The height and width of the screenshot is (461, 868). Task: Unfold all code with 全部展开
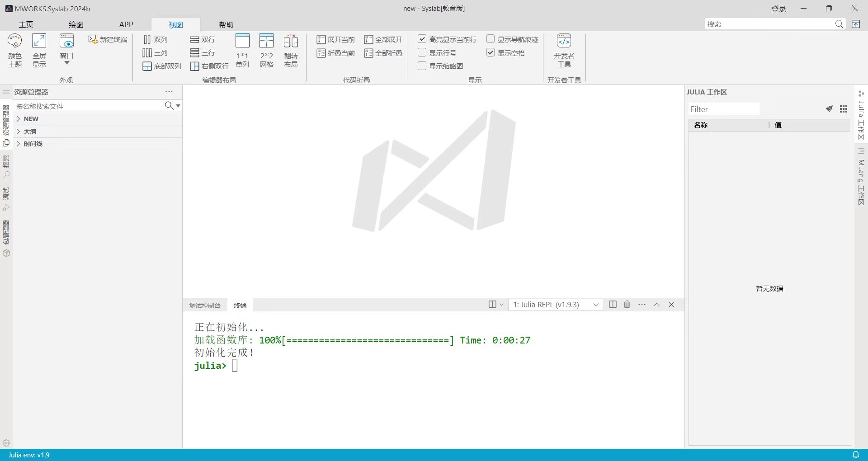pyautogui.click(x=383, y=40)
